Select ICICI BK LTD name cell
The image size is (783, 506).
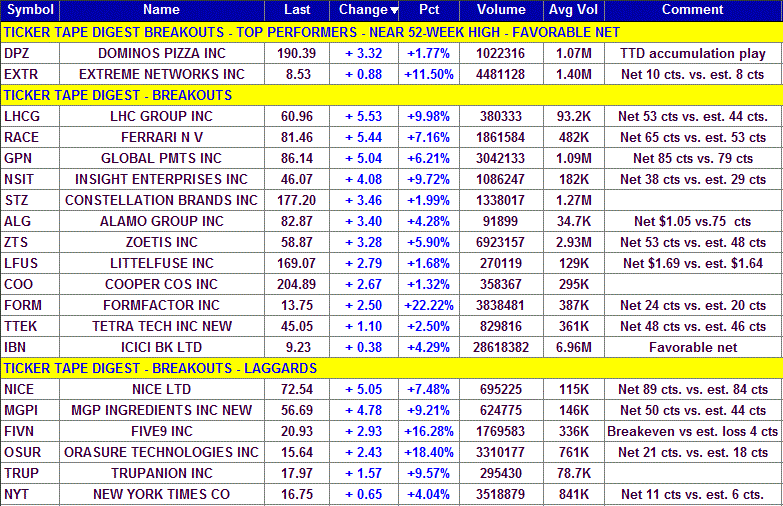pyautogui.click(x=162, y=347)
